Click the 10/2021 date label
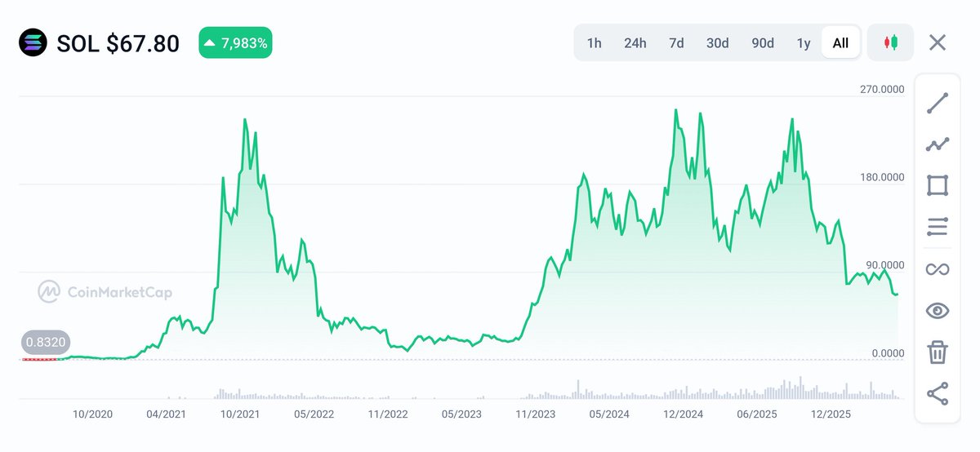This screenshot has height=452, width=980. (x=240, y=414)
